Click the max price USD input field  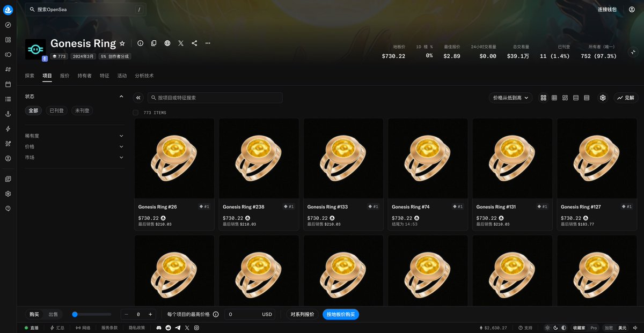(250, 314)
